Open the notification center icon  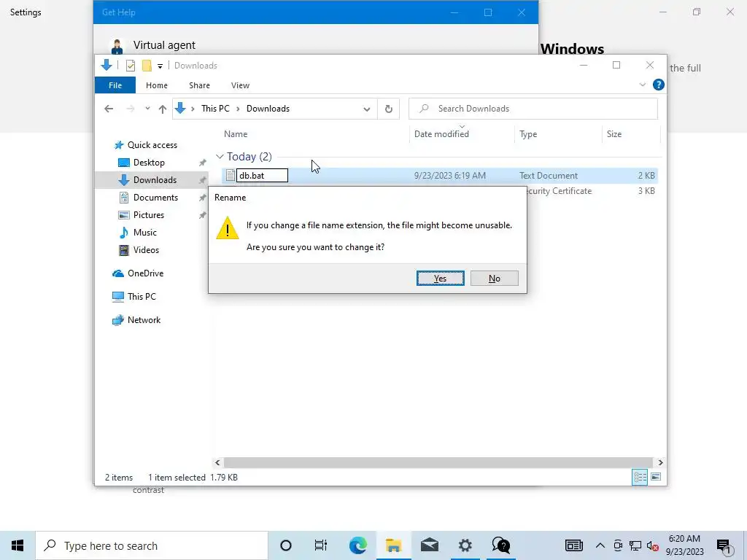point(724,545)
